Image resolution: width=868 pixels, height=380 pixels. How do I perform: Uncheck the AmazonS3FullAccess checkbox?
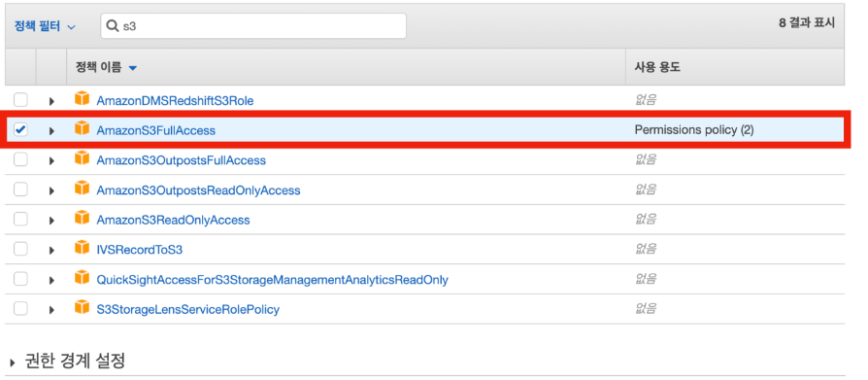(20, 130)
